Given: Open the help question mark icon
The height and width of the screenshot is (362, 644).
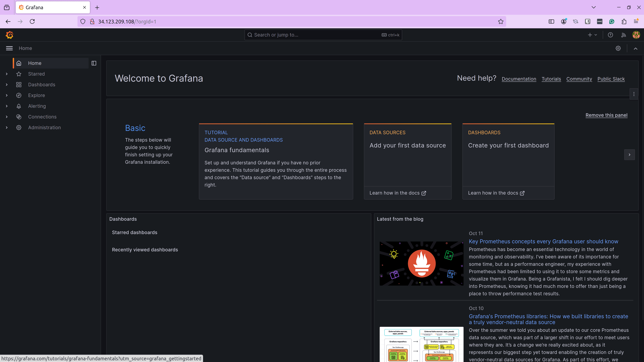Looking at the screenshot, I should tap(610, 35).
